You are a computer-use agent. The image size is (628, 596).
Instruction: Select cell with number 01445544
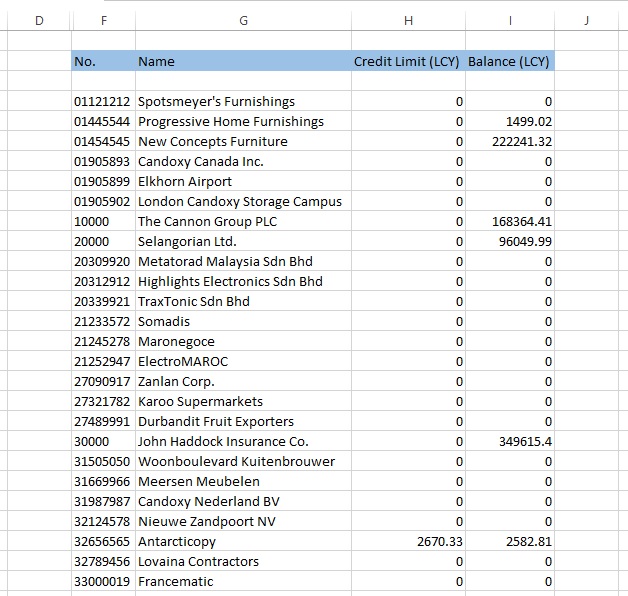coord(104,121)
